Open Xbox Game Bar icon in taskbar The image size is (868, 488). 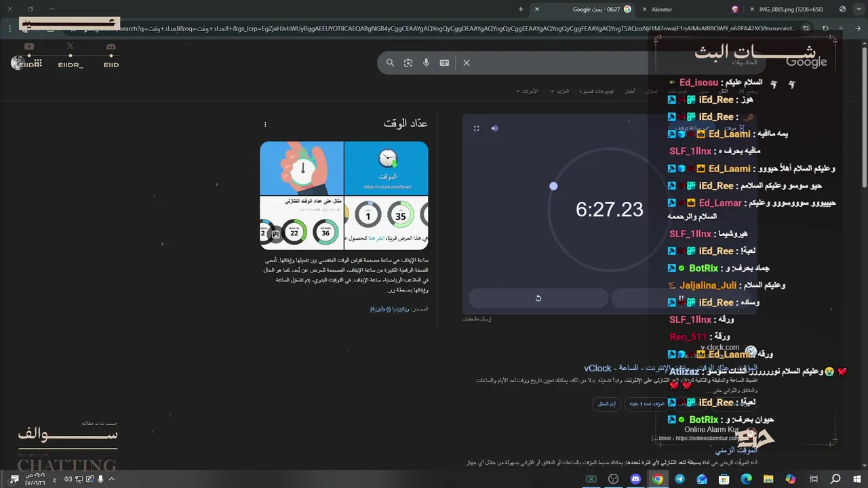(x=591, y=479)
